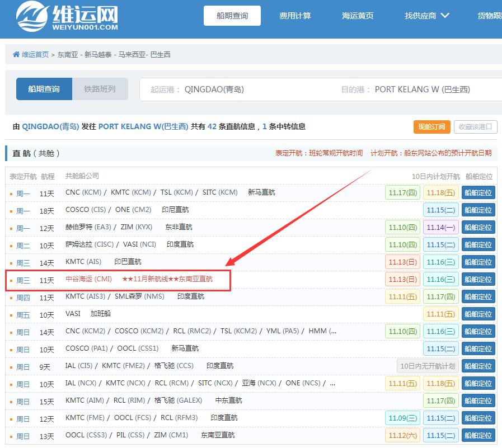Select the 船期查询 tab
This screenshot has height=448, width=502.
tap(44, 89)
